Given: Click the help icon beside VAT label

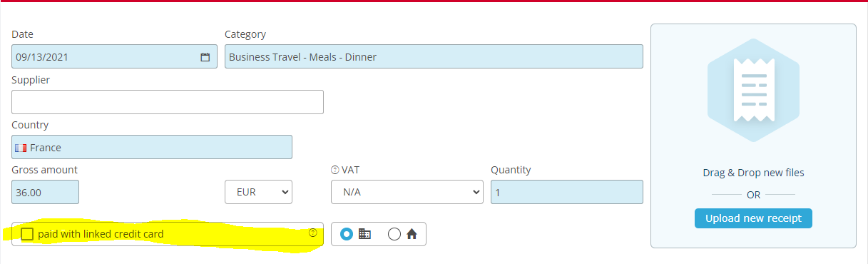Looking at the screenshot, I should pyautogui.click(x=335, y=170).
